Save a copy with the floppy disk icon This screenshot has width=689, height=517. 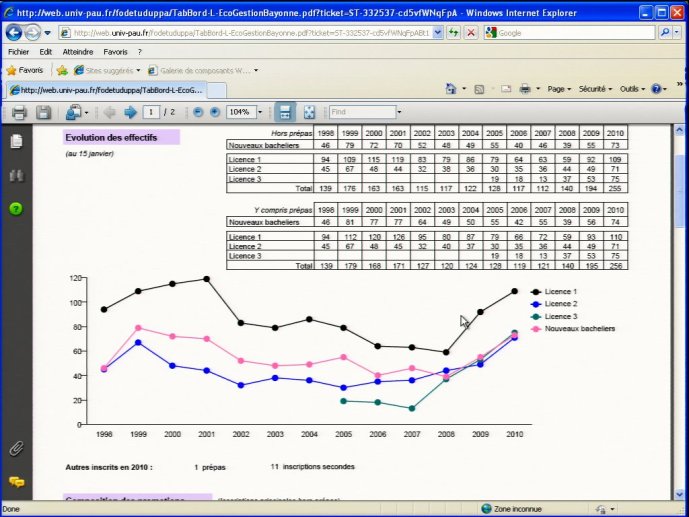(x=43, y=112)
